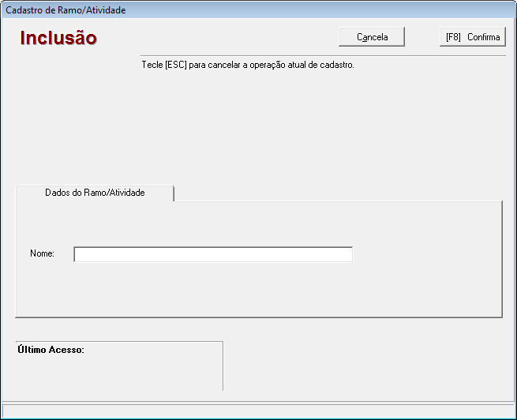Screen dimensions: 517x420
Task: Click the Nome label
Action: pos(42,253)
